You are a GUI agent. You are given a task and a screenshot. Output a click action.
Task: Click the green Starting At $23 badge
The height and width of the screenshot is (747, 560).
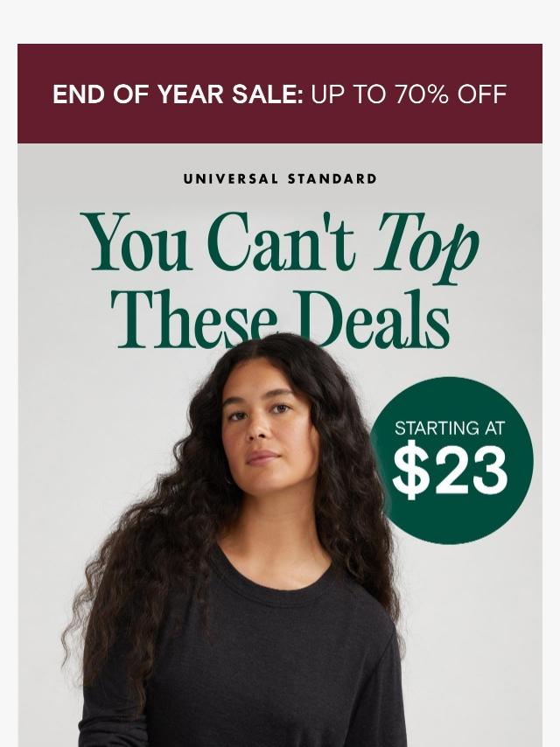(451, 460)
